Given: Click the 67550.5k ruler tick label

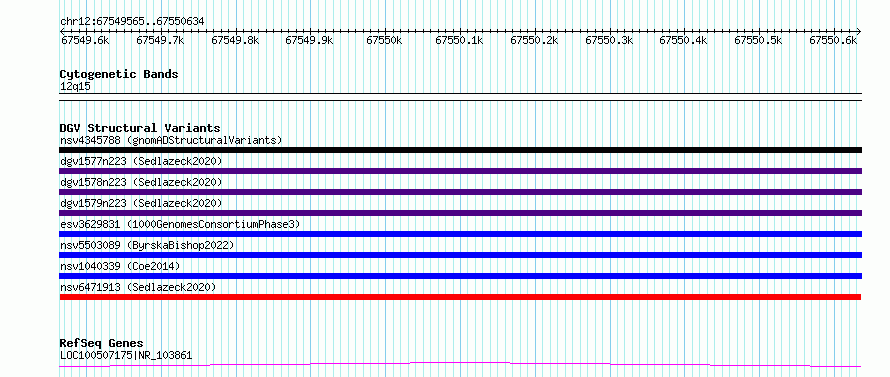Looking at the screenshot, I should pos(758,40).
